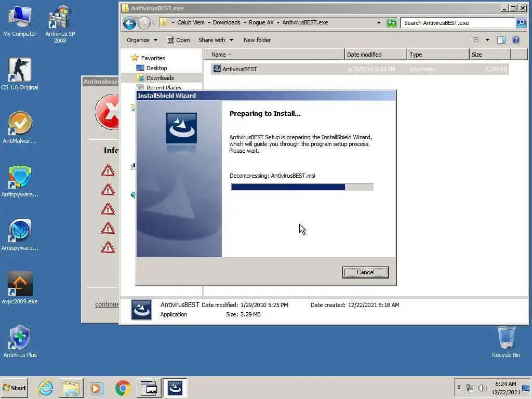Show hidden system tray icons

459,388
